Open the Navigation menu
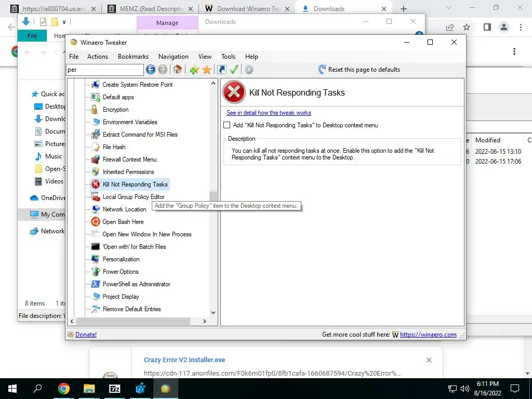The image size is (532, 399). pyautogui.click(x=174, y=56)
